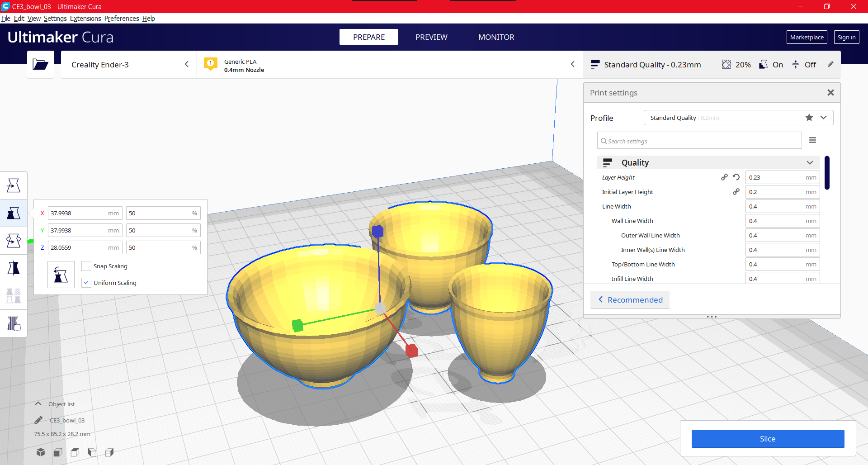Switch to the PREVIEW tab

point(431,37)
